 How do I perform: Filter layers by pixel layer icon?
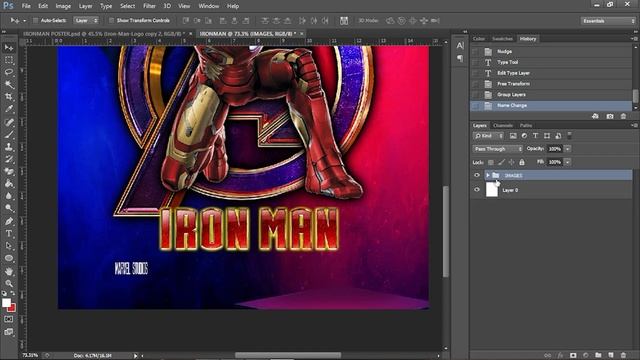tap(513, 136)
